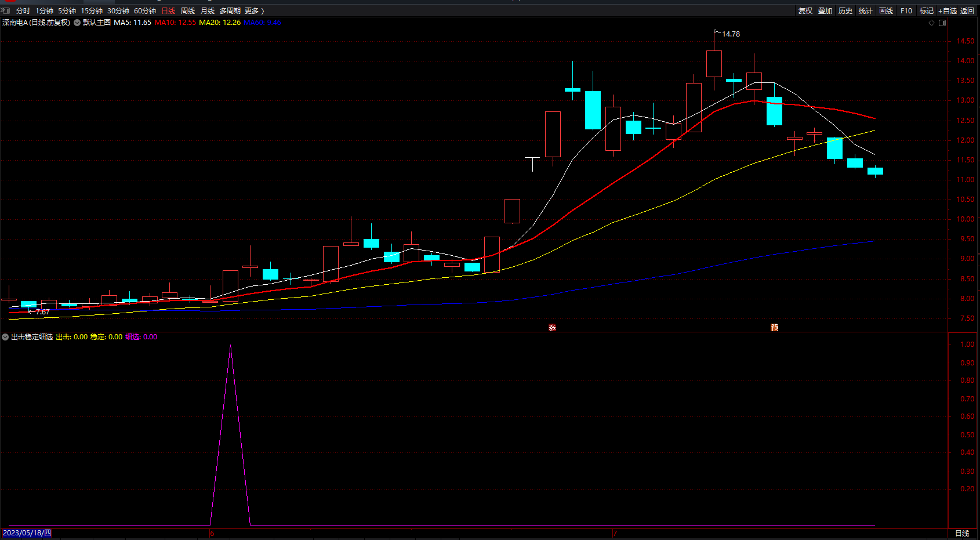The width and height of the screenshot is (980, 540).
Task: Click the MA20: 12.26 value
Action: click(220, 23)
